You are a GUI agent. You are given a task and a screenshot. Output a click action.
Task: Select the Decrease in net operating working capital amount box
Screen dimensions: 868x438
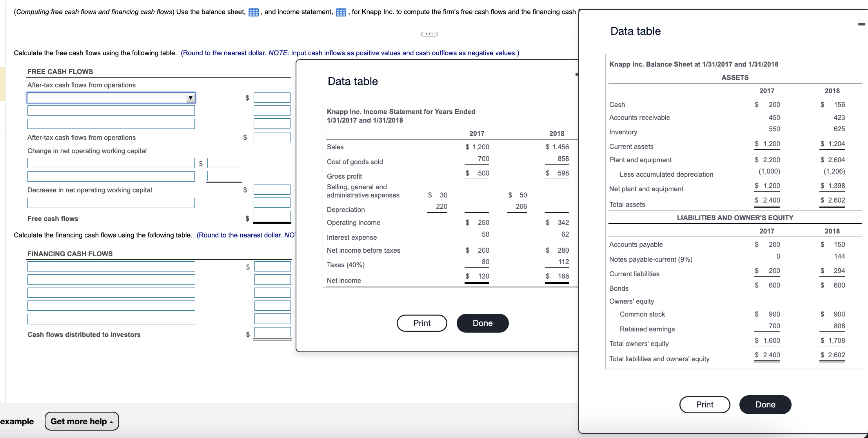click(x=272, y=189)
